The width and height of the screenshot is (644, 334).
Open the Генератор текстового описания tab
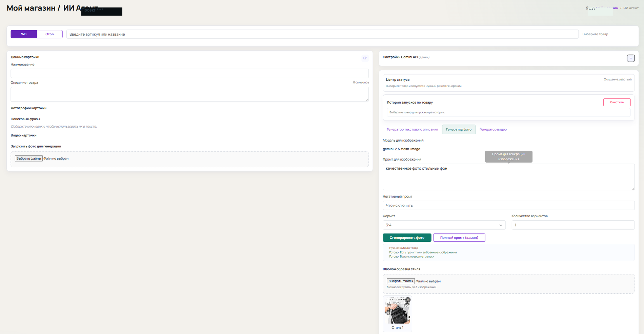[x=412, y=129]
